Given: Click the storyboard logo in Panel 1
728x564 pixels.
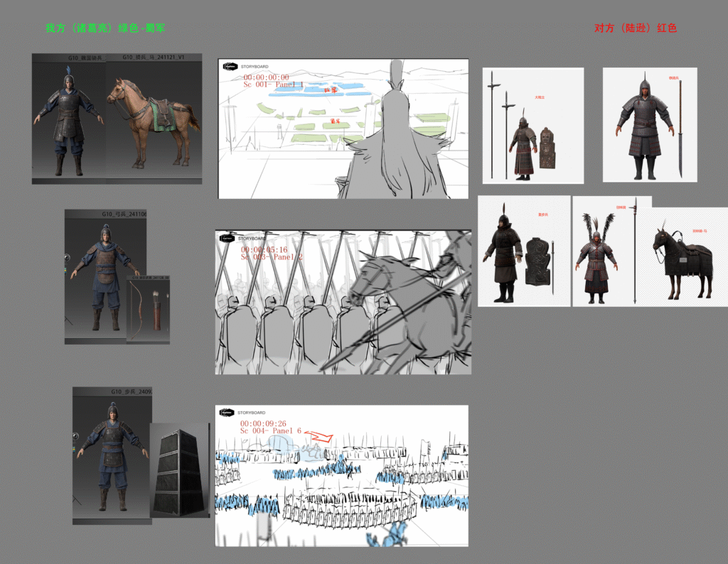Looking at the screenshot, I should tap(230, 67).
